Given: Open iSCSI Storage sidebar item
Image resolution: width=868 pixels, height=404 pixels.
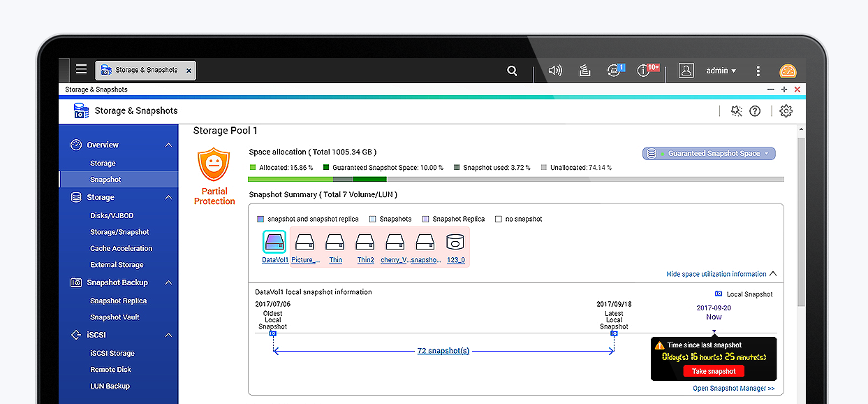Looking at the screenshot, I should pyautogui.click(x=112, y=353).
